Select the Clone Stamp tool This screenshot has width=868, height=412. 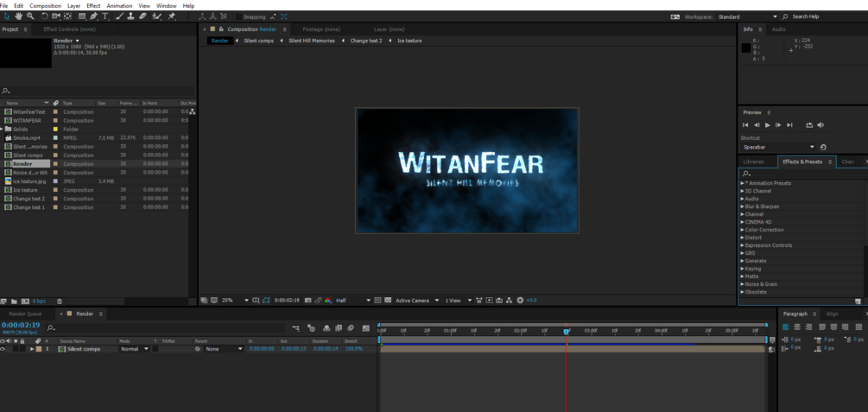point(130,16)
